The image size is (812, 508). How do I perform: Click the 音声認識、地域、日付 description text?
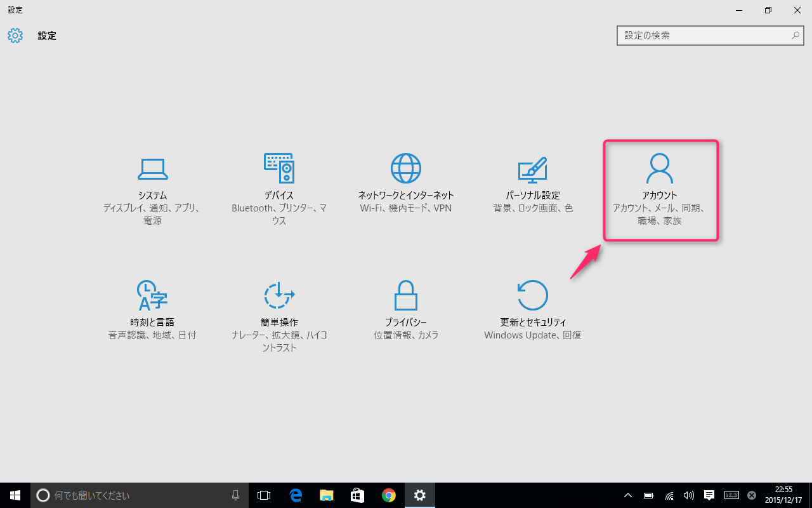click(152, 335)
